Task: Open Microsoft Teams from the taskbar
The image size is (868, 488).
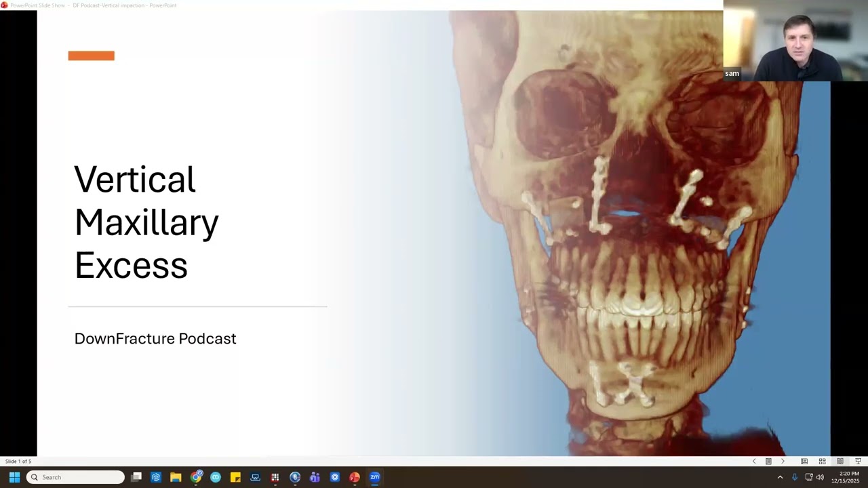Action: (x=315, y=477)
